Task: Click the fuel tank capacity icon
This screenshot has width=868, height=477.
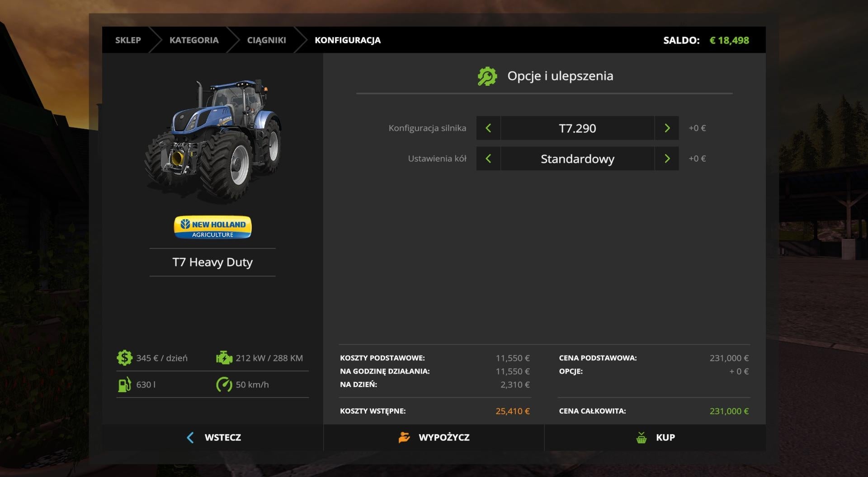Action: click(124, 384)
